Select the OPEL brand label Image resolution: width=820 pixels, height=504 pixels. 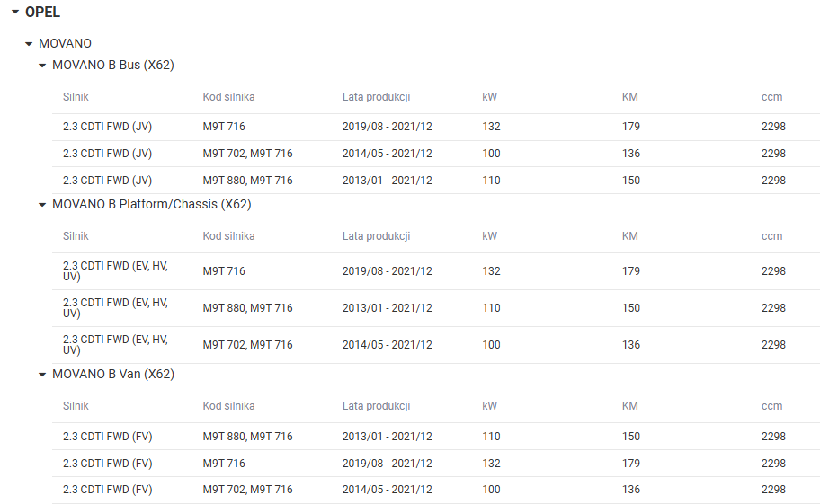42,12
